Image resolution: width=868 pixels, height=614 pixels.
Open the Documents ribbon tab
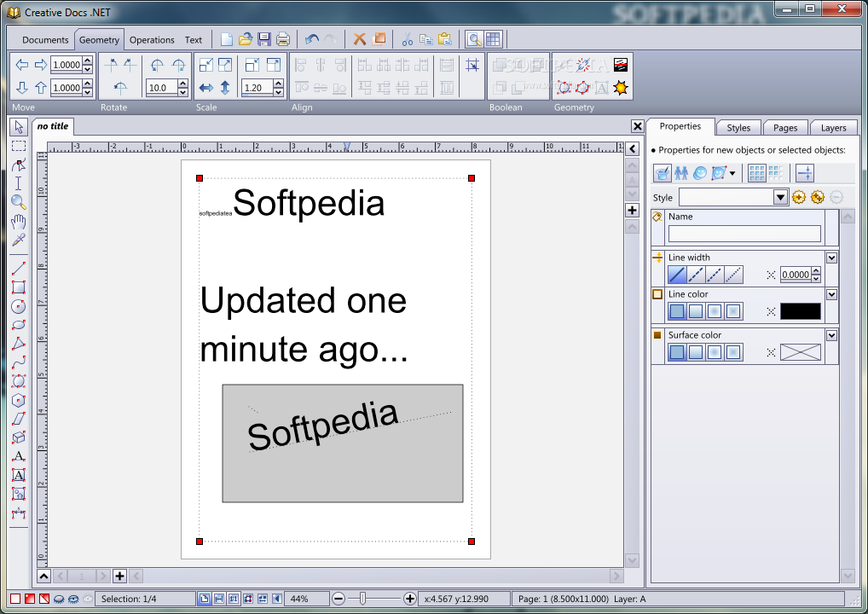point(45,40)
